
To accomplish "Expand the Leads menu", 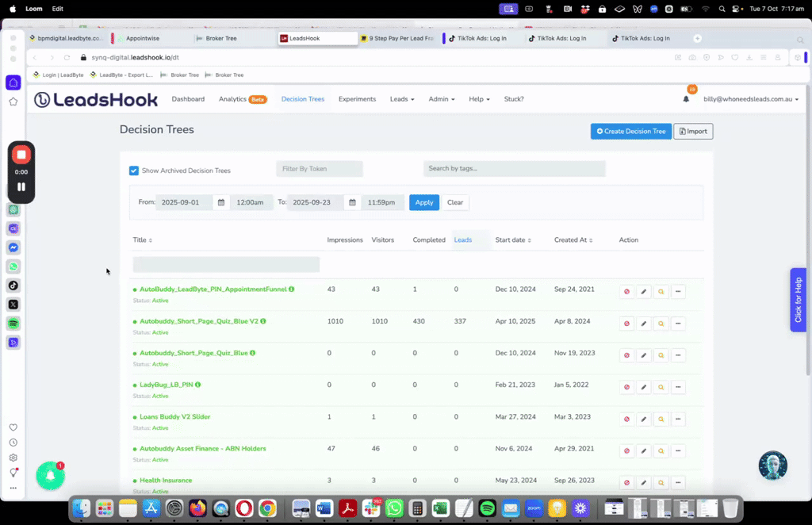I will pos(402,99).
